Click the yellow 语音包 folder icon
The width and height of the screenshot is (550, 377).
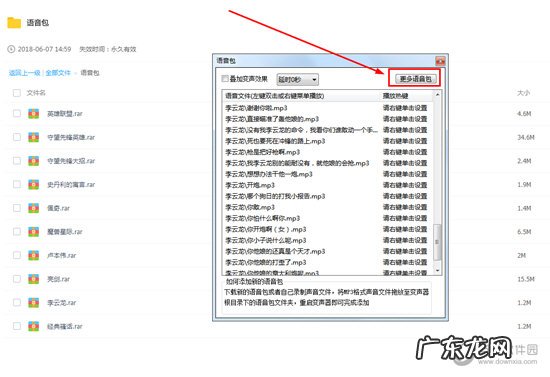click(x=14, y=23)
